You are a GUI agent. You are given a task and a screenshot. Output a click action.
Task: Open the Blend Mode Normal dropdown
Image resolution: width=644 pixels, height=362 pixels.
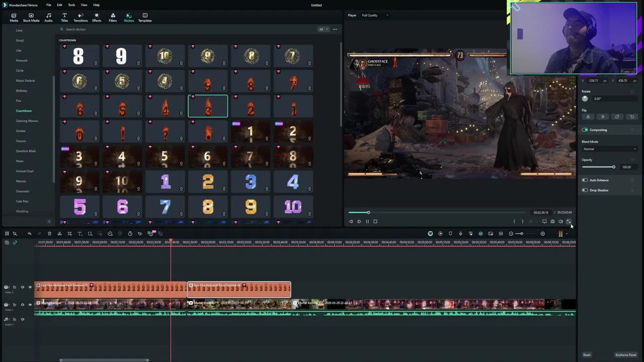pyautogui.click(x=610, y=149)
